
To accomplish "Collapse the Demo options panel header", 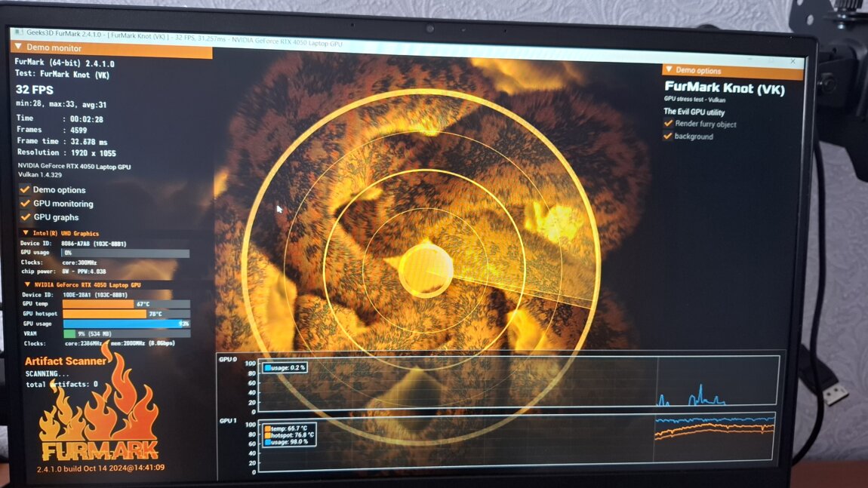I will tap(668, 70).
